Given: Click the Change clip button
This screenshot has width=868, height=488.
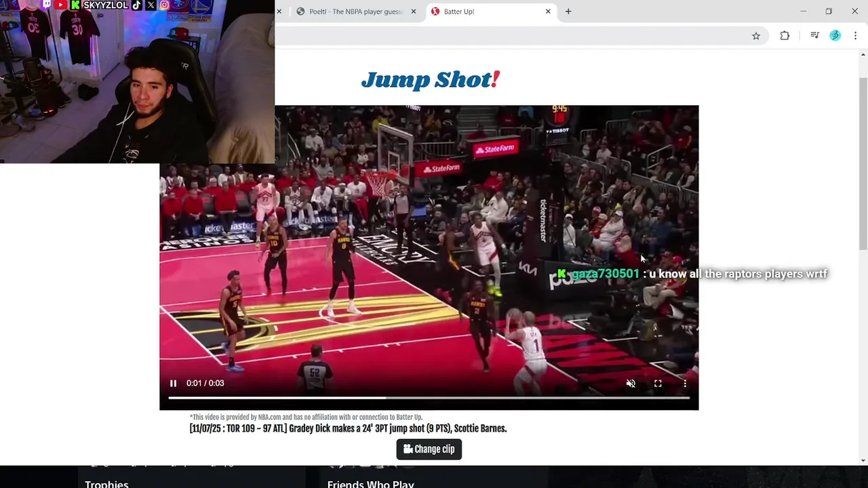Looking at the screenshot, I should [429, 449].
